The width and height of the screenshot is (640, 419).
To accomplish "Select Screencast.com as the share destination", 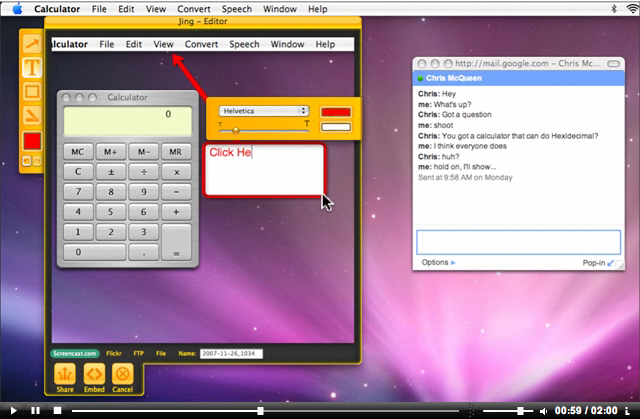I will (x=72, y=353).
